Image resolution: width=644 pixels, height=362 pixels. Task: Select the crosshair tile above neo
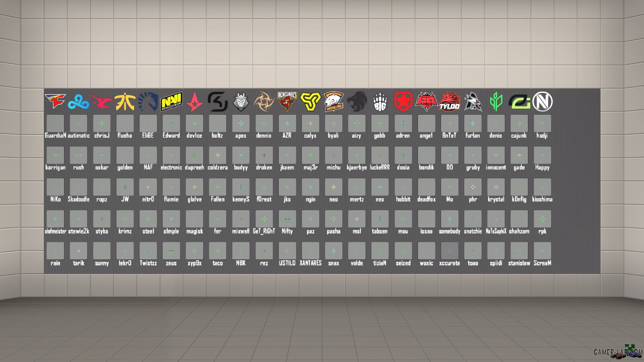click(x=334, y=187)
